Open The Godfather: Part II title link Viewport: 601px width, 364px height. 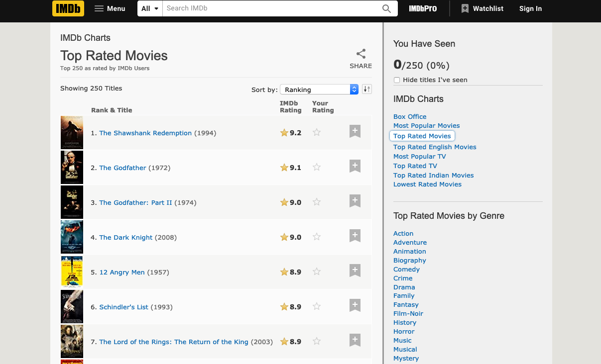pos(135,202)
